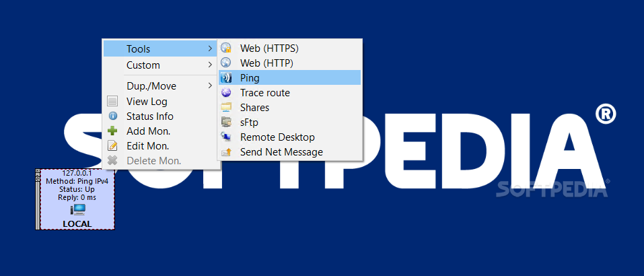Click the small minimize button on LOCAL monitor

38,175
